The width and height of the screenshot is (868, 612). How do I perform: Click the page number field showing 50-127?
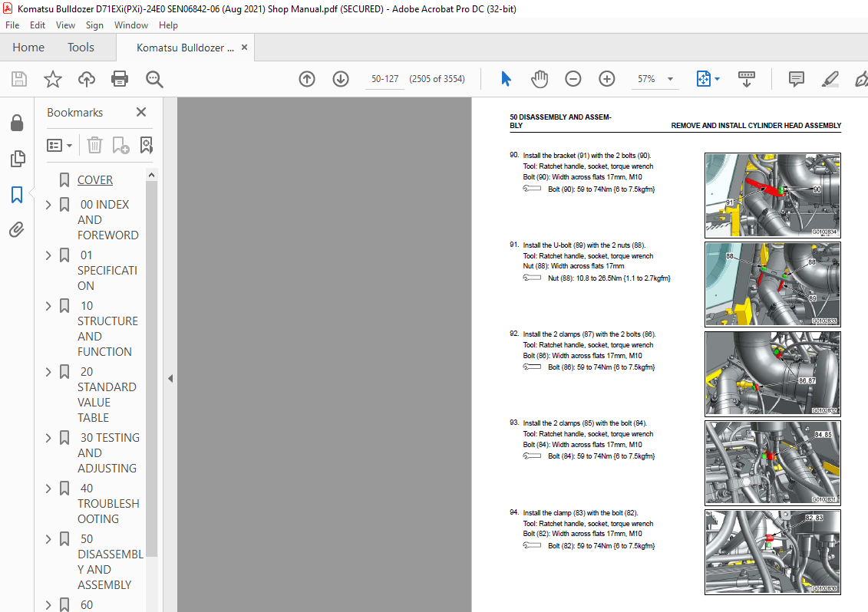click(x=384, y=79)
